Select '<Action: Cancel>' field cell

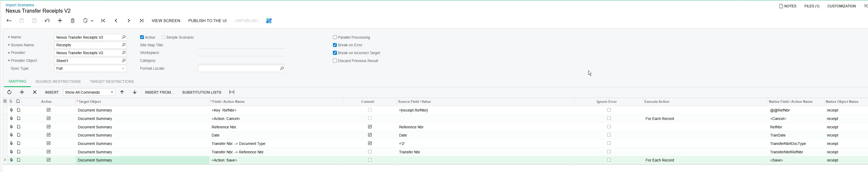click(x=276, y=119)
